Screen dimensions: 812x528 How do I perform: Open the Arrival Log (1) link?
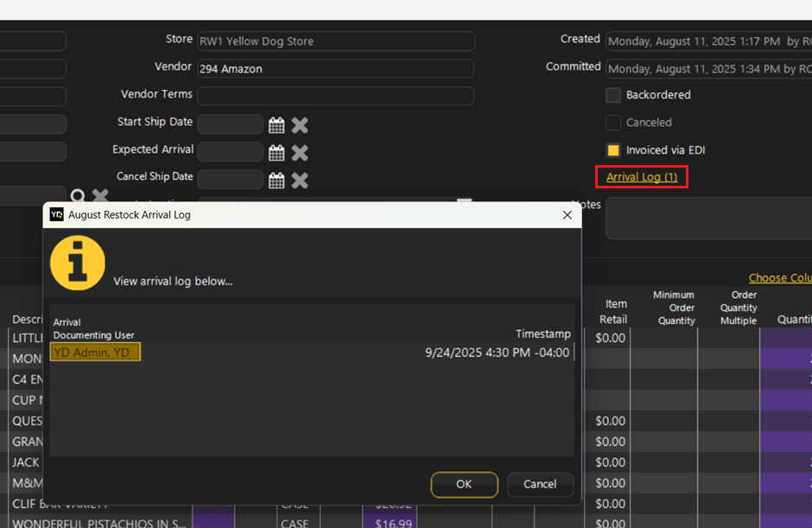[x=641, y=177]
